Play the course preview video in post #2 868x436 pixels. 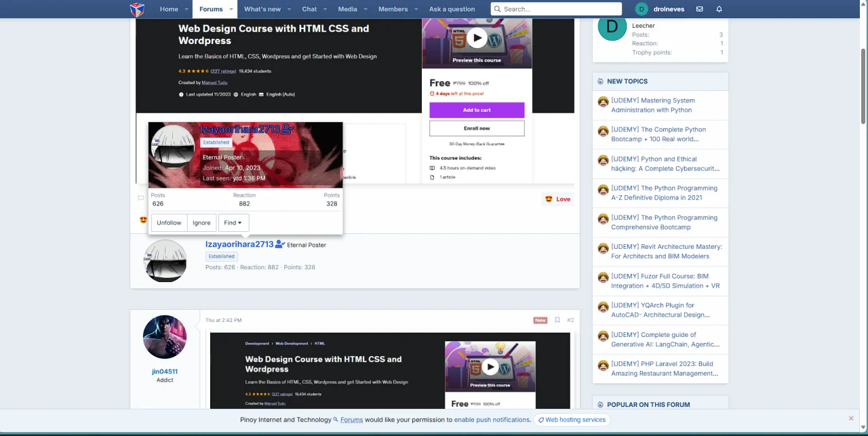pos(490,367)
